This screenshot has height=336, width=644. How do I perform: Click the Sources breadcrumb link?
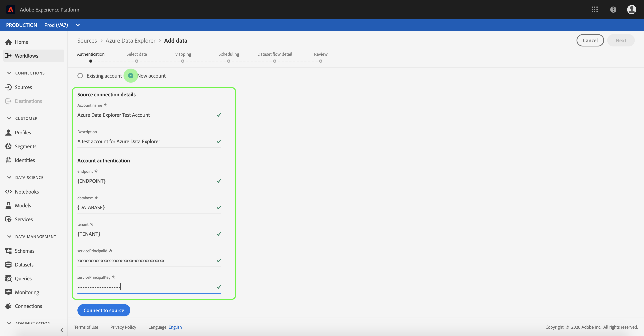(87, 41)
